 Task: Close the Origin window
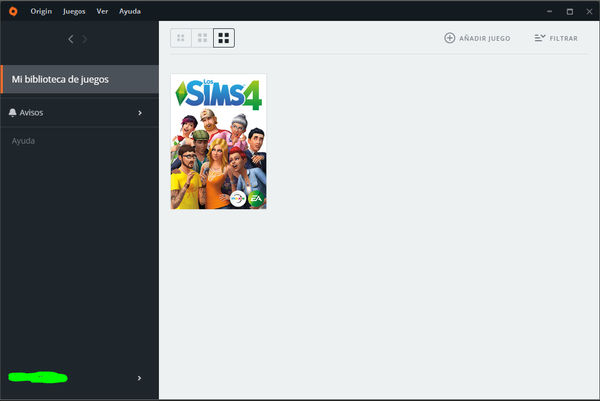(x=589, y=11)
